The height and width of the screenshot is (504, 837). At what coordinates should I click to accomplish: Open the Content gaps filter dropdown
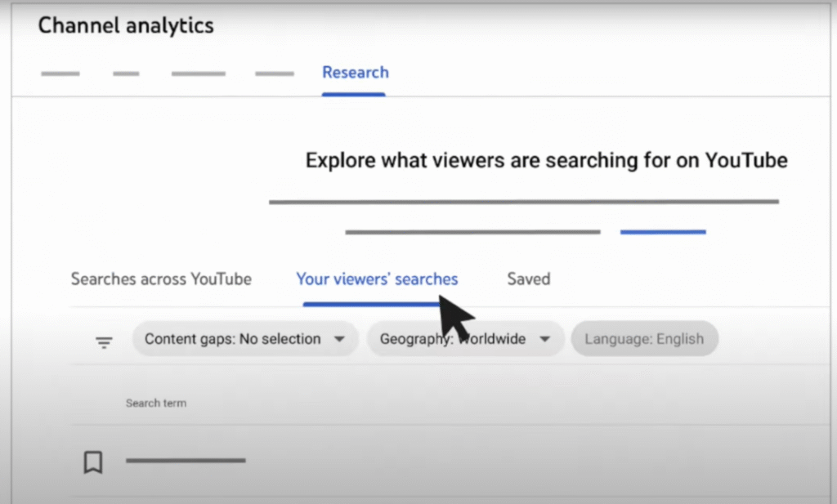click(x=233, y=339)
